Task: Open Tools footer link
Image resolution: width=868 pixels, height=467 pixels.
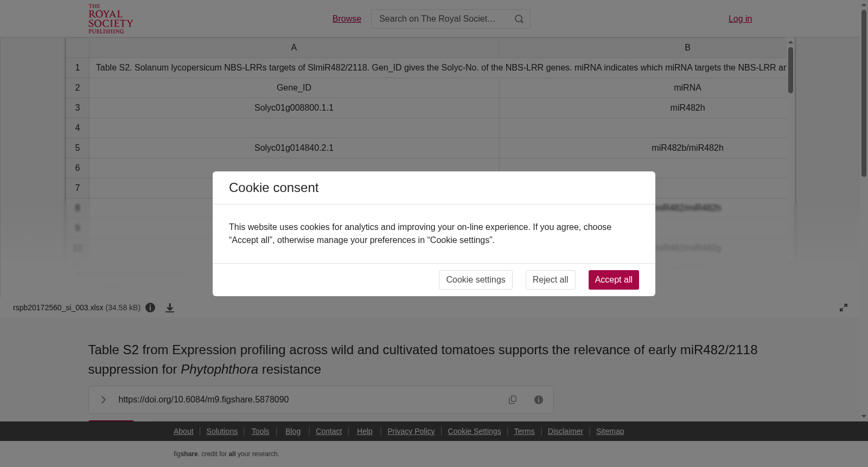Action: pyautogui.click(x=260, y=431)
